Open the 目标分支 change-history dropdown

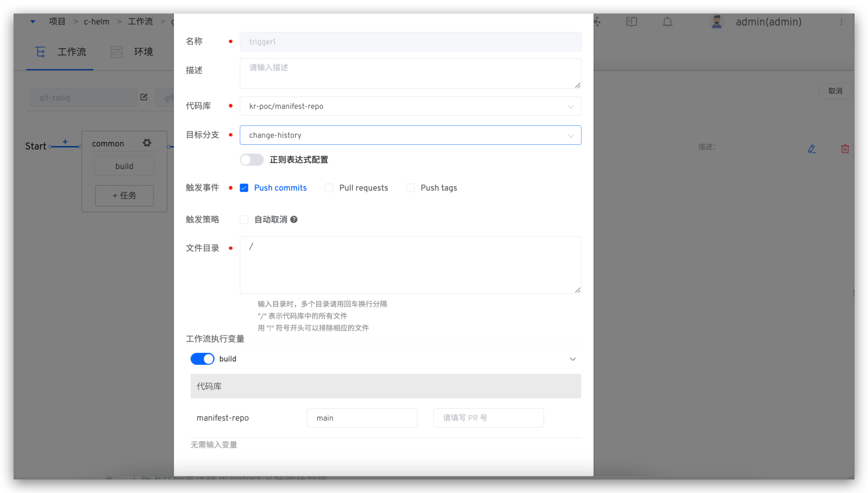[x=410, y=136]
